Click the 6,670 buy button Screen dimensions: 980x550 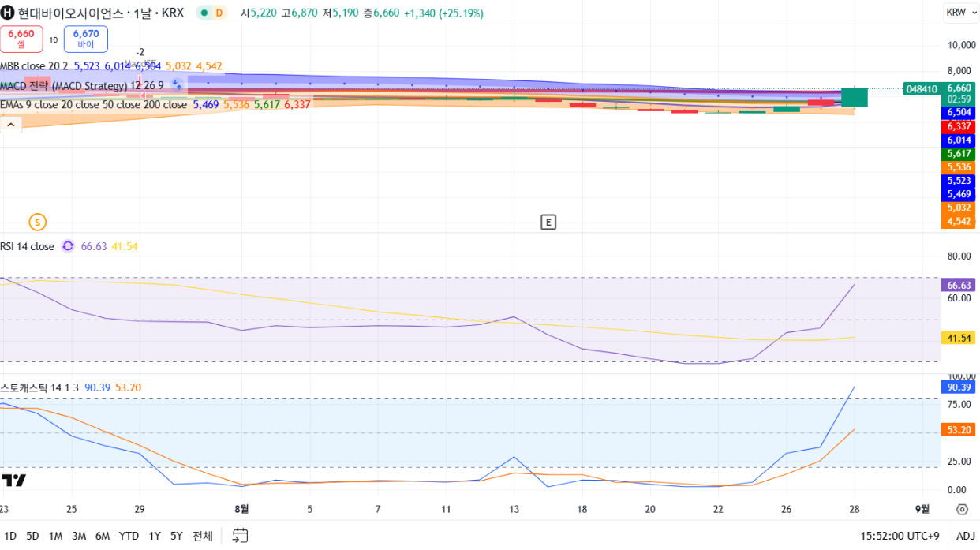(x=86, y=39)
